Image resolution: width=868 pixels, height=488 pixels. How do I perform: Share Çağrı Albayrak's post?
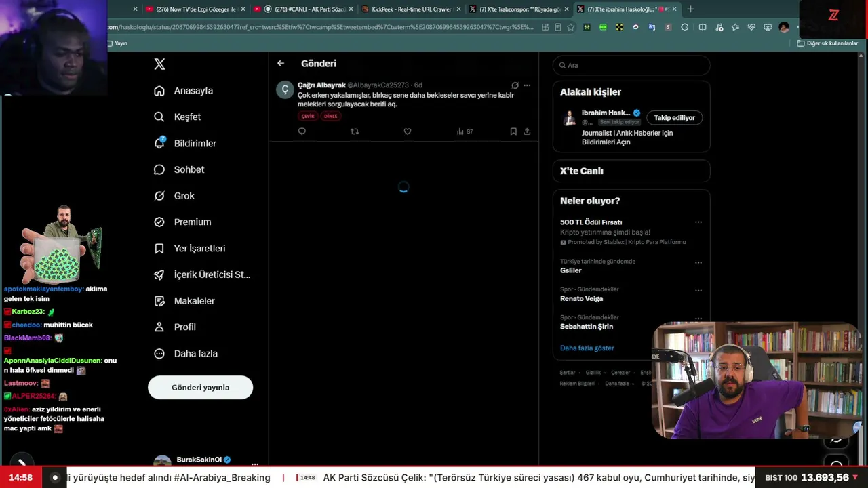click(x=527, y=131)
